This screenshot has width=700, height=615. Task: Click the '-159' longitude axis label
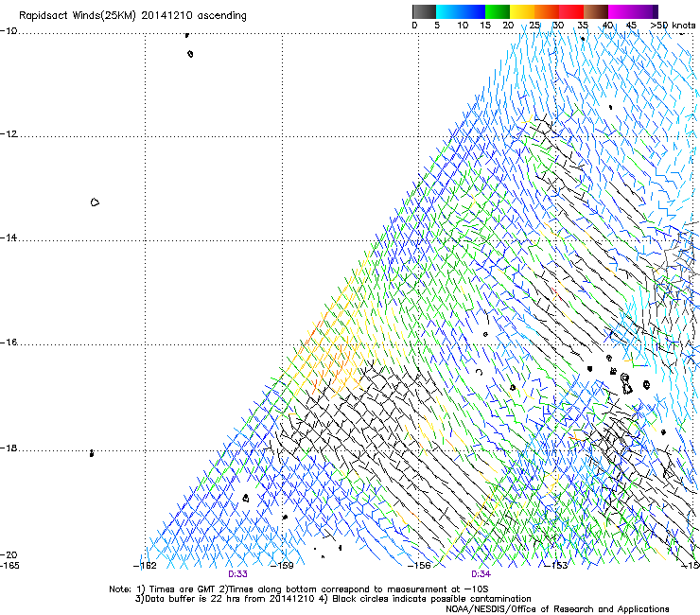click(282, 566)
